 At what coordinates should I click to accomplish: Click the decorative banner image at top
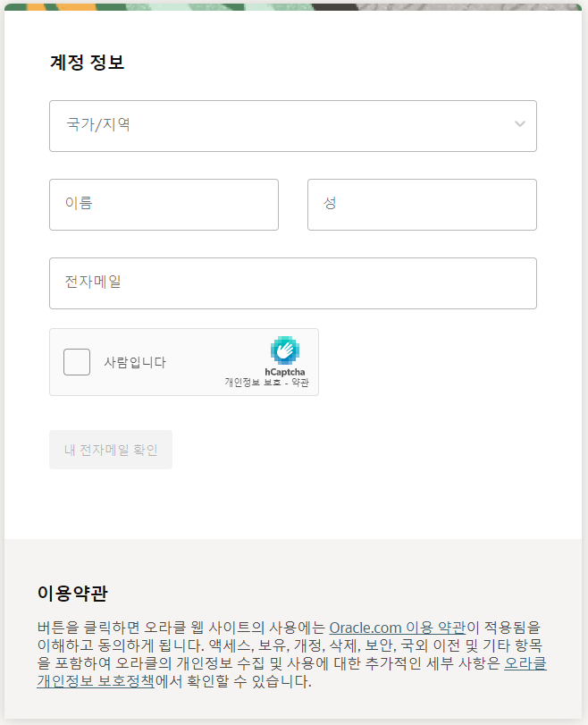(293, 7)
